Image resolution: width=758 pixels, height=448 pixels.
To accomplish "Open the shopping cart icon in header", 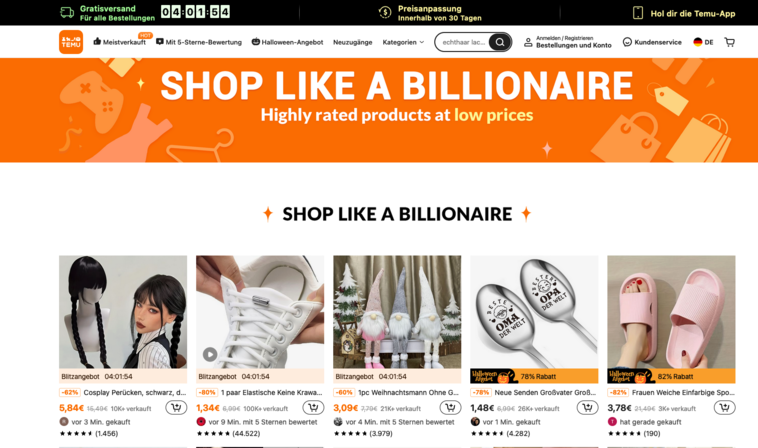I will [729, 42].
